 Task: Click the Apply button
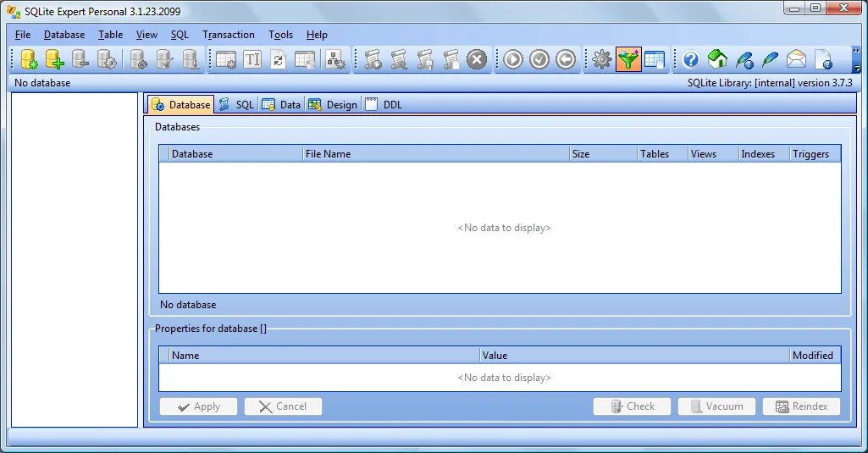[198, 406]
